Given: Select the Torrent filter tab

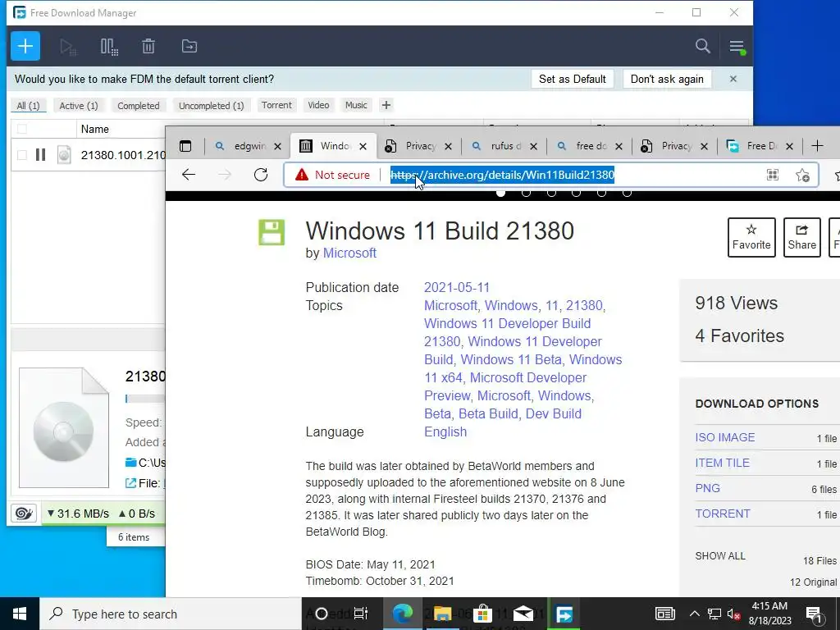Looking at the screenshot, I should coord(276,105).
